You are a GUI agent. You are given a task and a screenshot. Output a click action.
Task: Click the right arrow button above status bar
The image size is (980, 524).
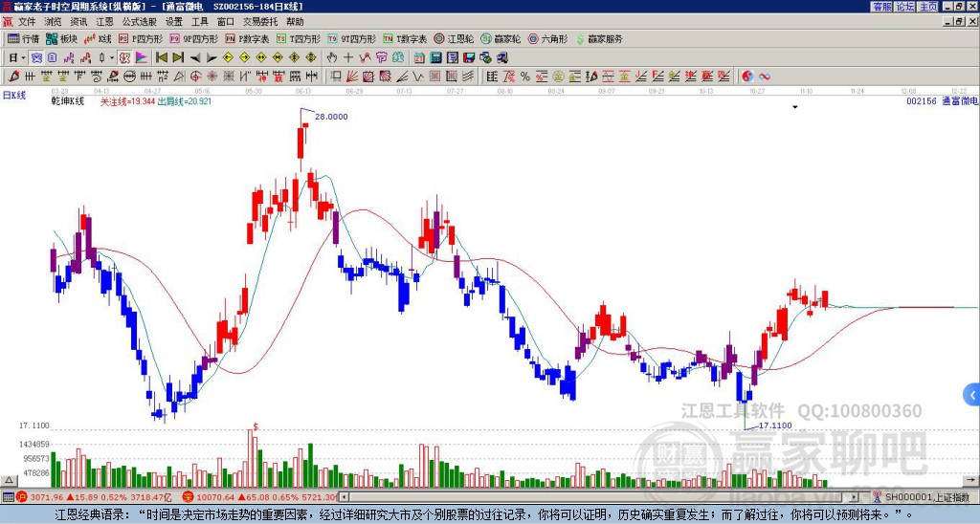(971, 480)
